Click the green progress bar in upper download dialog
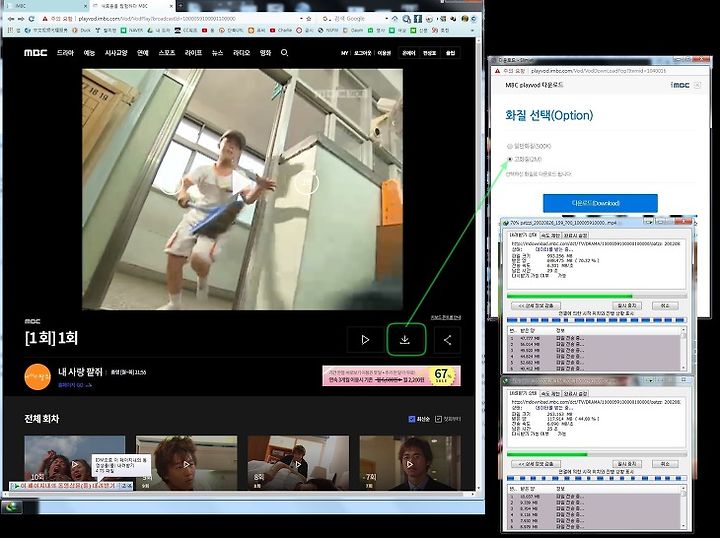The width and height of the screenshot is (720, 538). (596, 296)
